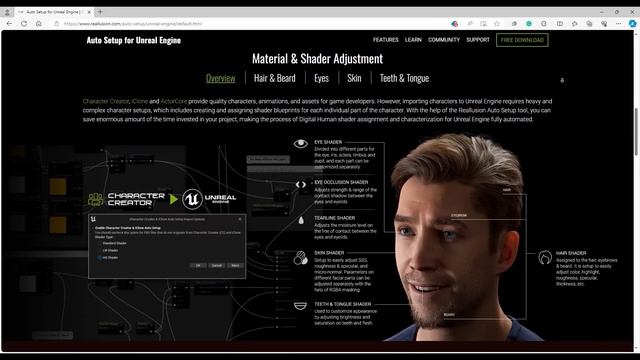Viewport: 640px width, 360px height.
Task: Open the browser profile icon
Action: click(x=7, y=12)
